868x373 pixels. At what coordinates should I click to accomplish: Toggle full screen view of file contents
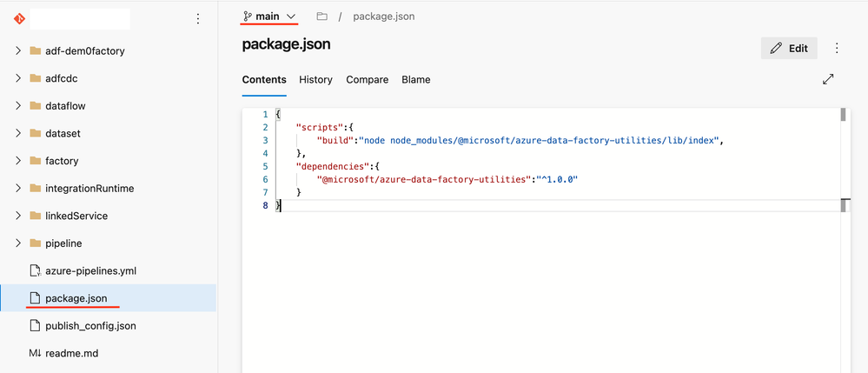(x=828, y=79)
